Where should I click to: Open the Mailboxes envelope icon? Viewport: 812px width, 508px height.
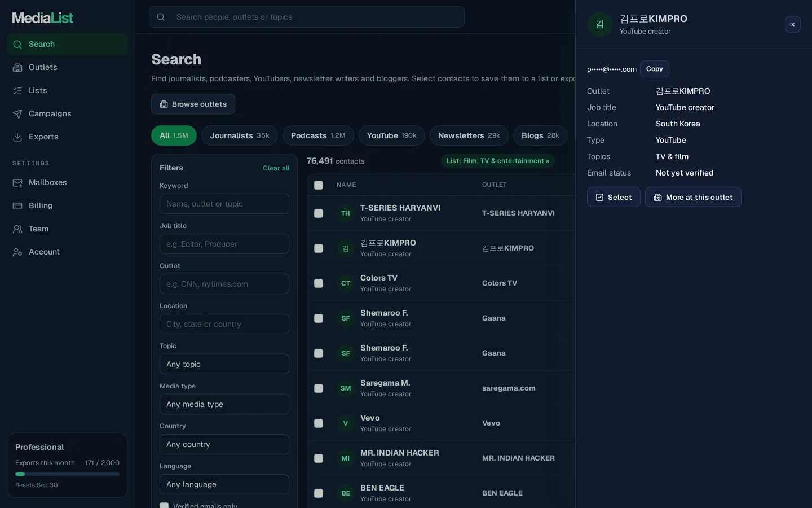pyautogui.click(x=17, y=183)
